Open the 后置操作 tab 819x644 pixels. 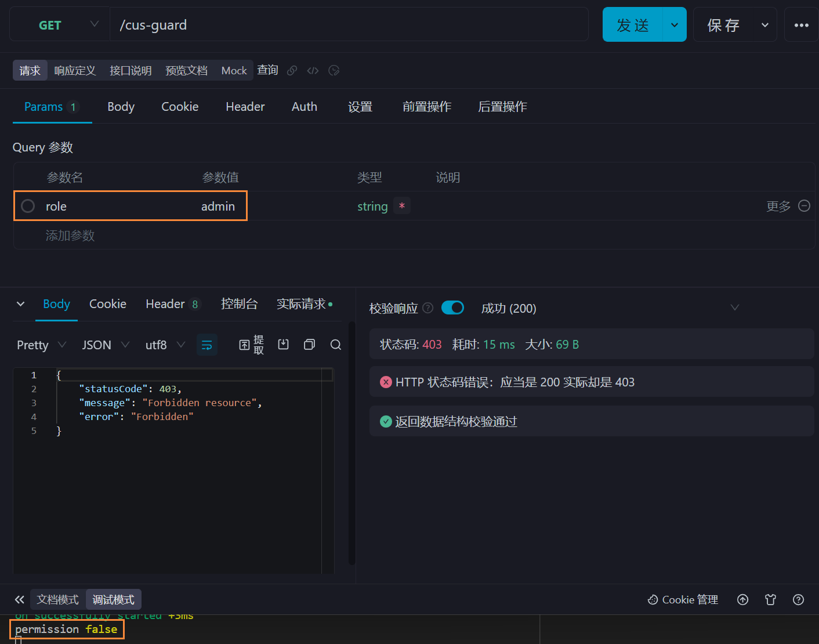click(502, 107)
